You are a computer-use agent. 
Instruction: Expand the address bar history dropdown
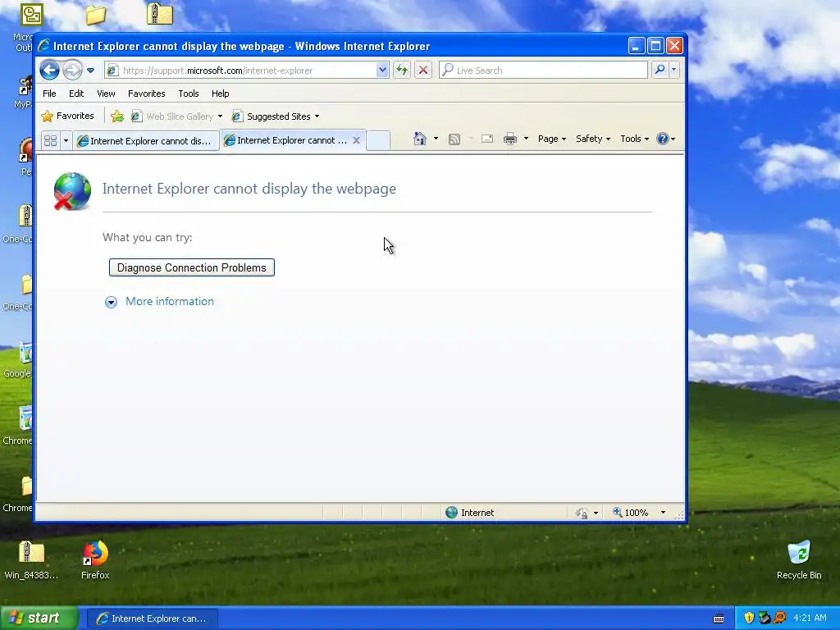click(382, 71)
